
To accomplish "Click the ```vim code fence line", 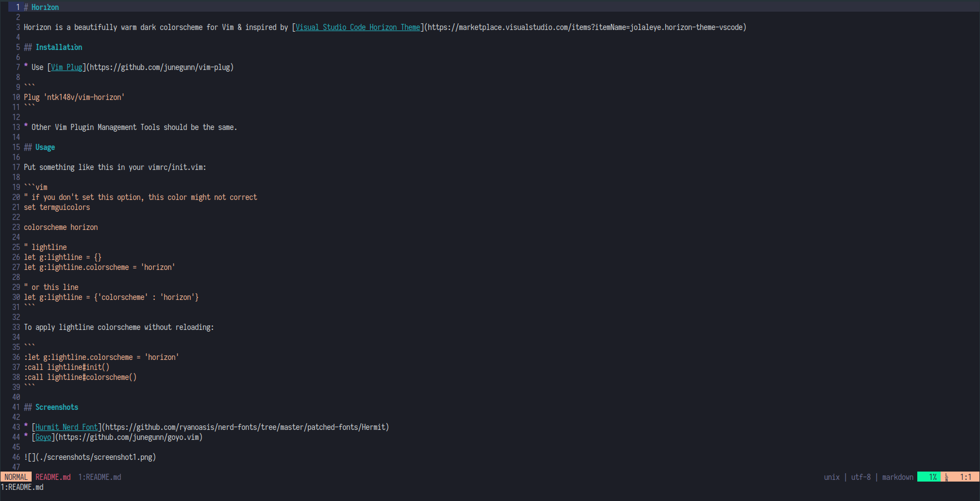I will click(x=36, y=187).
